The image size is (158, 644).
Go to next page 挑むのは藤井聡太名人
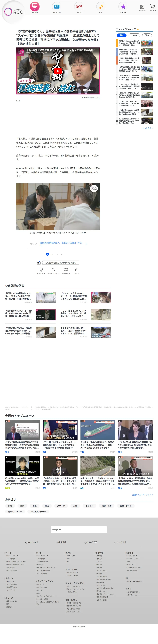coord(58,244)
